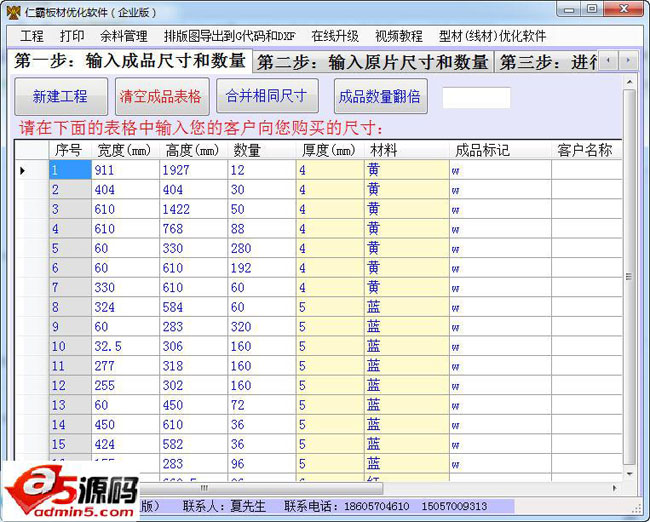Select height cell 302 in row 12
This screenshot has width=650, height=522.
pyautogui.click(x=193, y=385)
